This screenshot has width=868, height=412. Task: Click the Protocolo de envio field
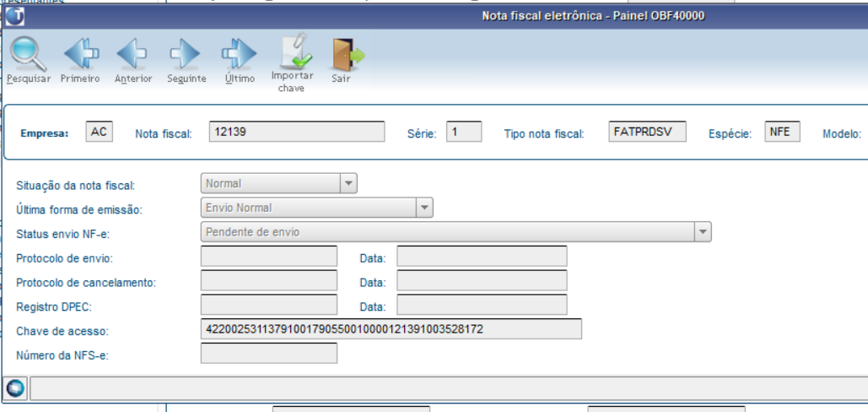click(269, 257)
